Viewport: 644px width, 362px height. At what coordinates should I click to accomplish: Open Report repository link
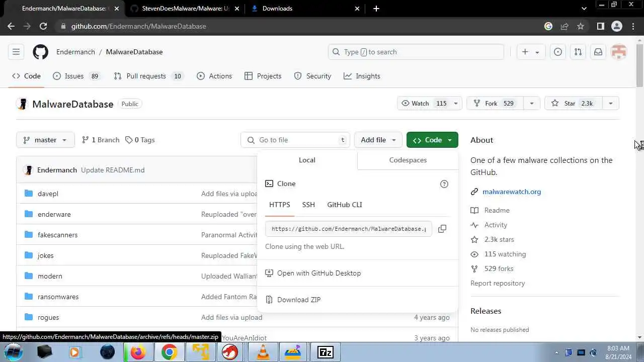[x=498, y=283]
